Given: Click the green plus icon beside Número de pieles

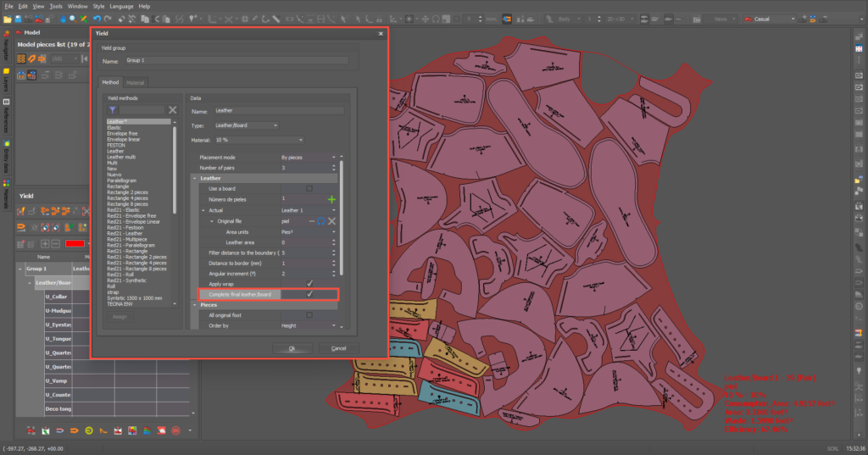Looking at the screenshot, I should point(331,199).
